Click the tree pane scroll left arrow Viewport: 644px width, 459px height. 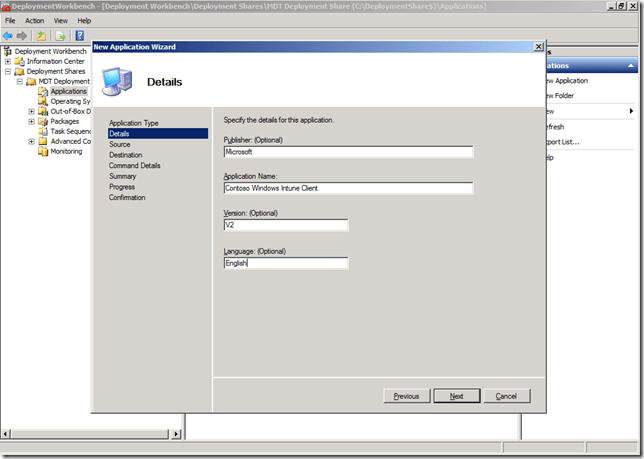pyautogui.click(x=6, y=434)
